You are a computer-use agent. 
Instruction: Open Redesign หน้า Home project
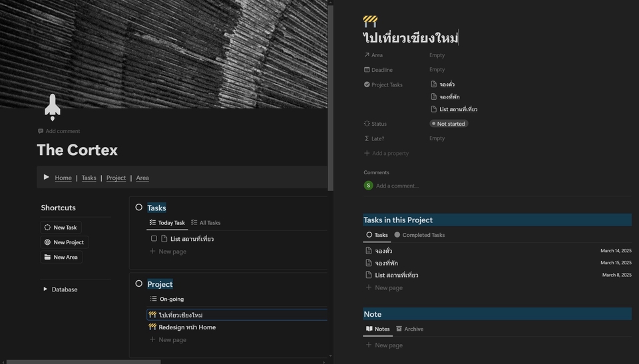(x=187, y=327)
